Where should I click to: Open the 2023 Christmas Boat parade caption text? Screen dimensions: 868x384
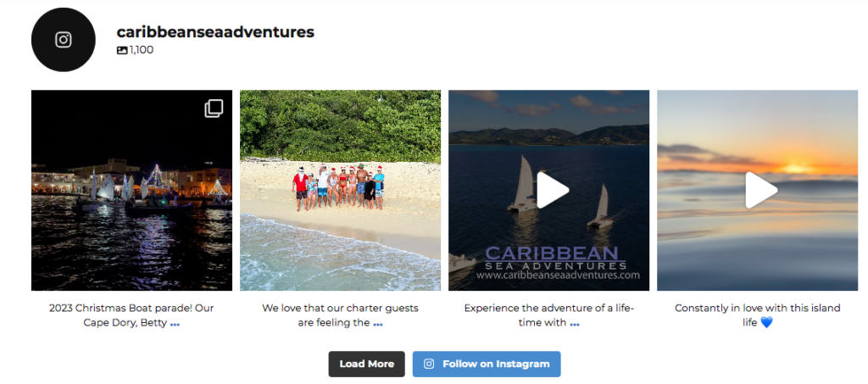(131, 315)
